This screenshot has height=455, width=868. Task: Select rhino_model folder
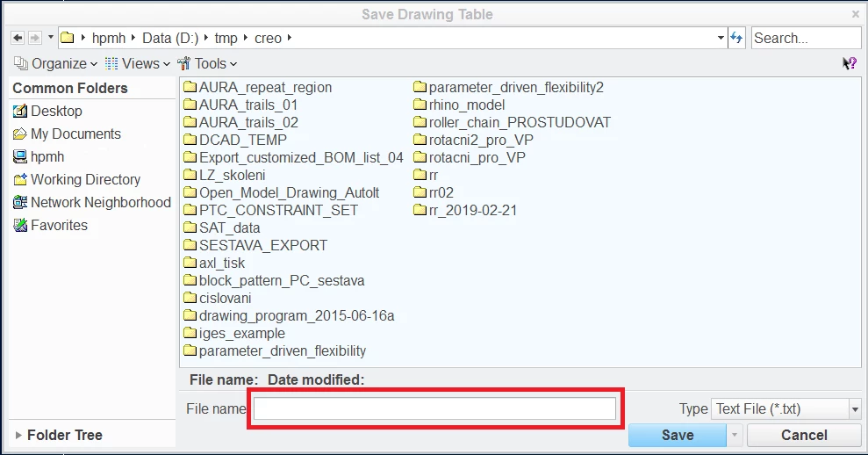460,105
